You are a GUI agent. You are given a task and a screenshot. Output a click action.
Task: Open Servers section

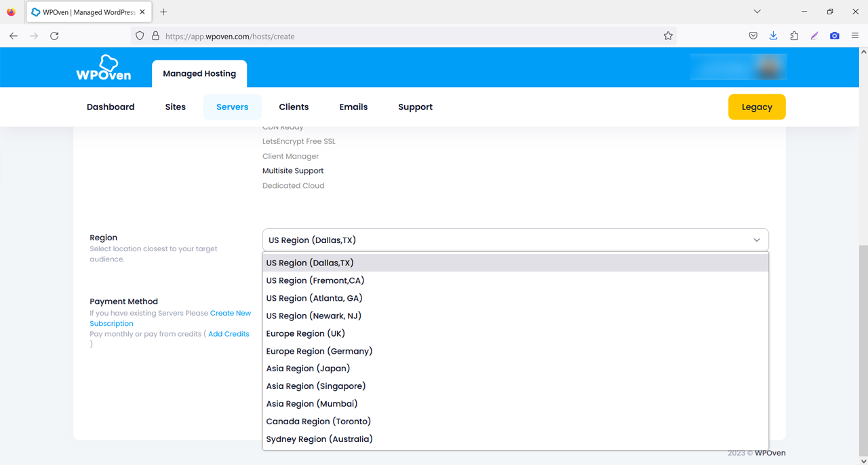[x=233, y=107]
